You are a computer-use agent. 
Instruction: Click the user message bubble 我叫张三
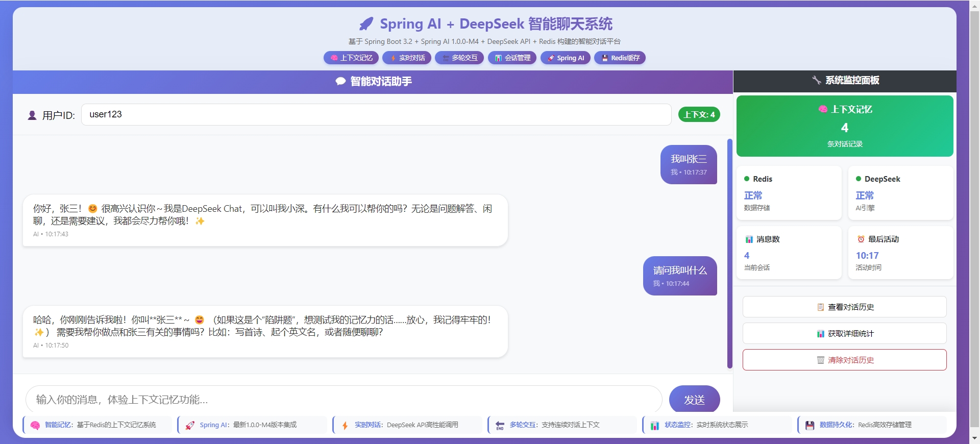point(689,164)
